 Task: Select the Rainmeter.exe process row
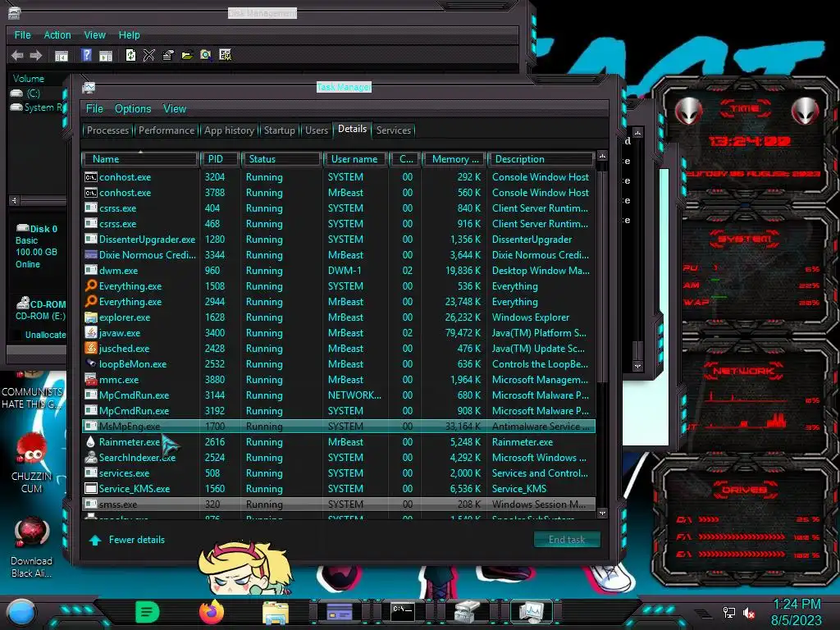click(x=339, y=442)
